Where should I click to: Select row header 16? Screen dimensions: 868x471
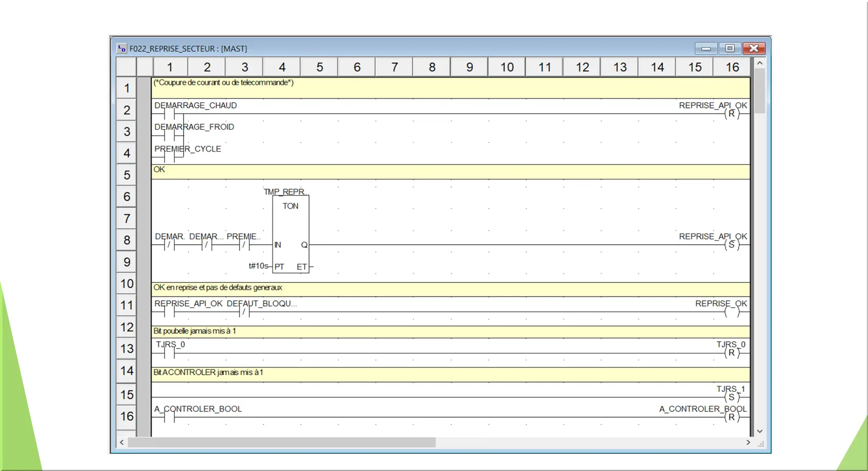pyautogui.click(x=126, y=416)
